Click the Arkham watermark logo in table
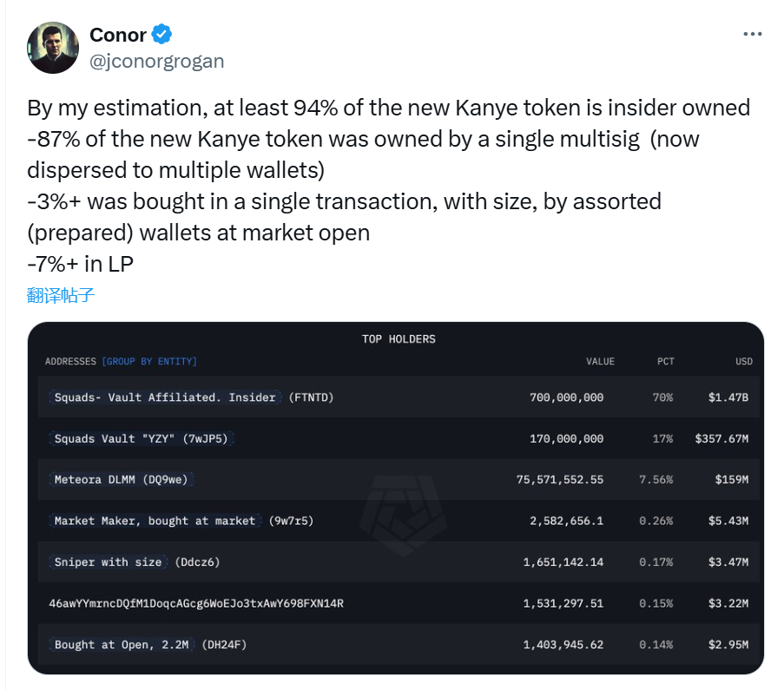The height and width of the screenshot is (690, 784). point(403,516)
